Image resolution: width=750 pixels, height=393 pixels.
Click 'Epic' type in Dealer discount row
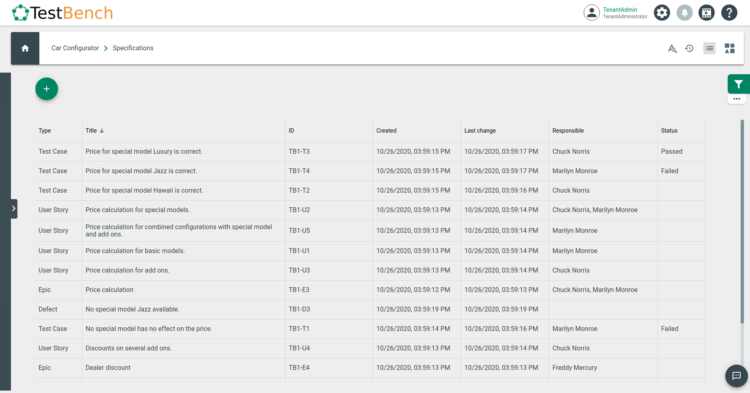tap(44, 368)
